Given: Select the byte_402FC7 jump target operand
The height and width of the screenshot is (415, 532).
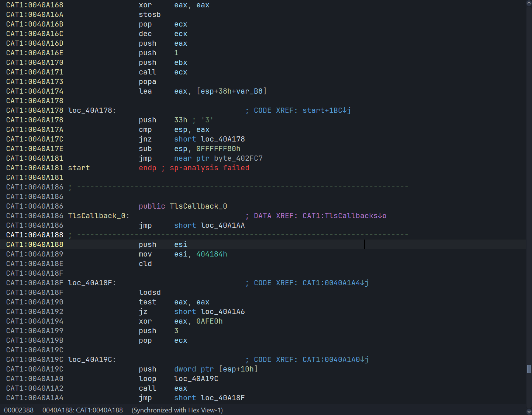Looking at the screenshot, I should coord(238,158).
